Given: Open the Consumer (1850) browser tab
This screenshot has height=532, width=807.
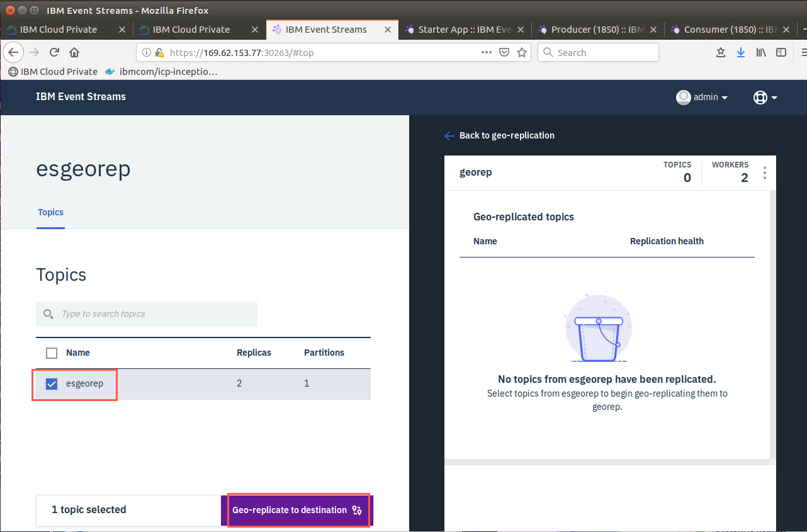Looking at the screenshot, I should coord(730,30).
